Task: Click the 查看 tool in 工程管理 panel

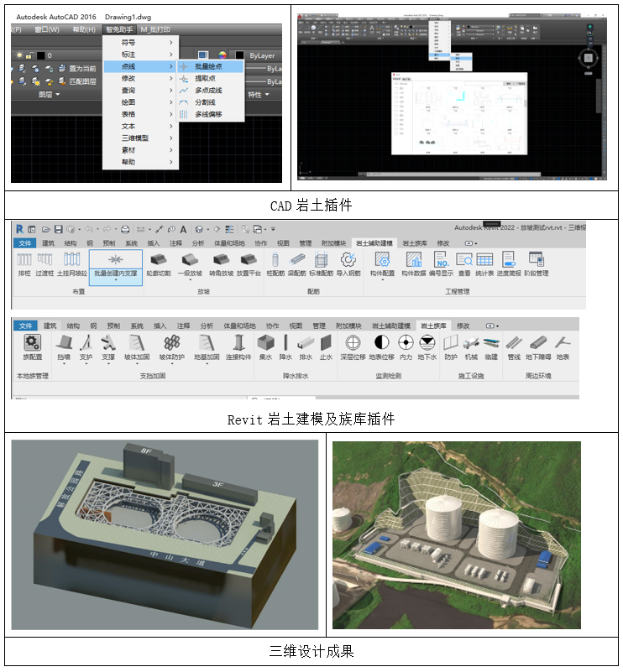Action: [x=464, y=264]
